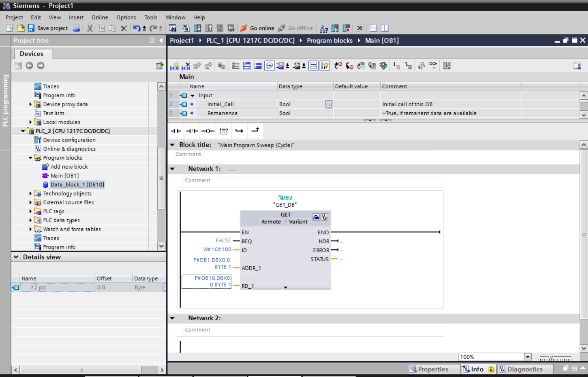This screenshot has width=588, height=377.
Task: Insert a normally open contact
Action: click(x=176, y=131)
